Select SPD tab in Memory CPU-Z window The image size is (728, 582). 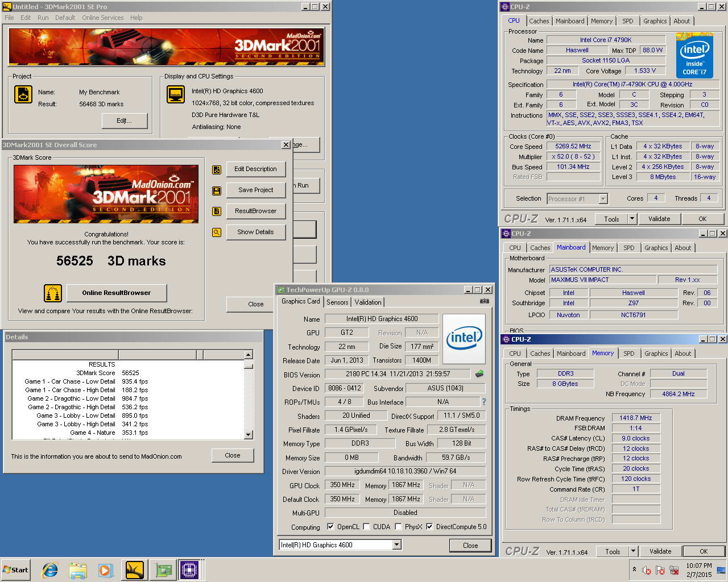tap(628, 354)
